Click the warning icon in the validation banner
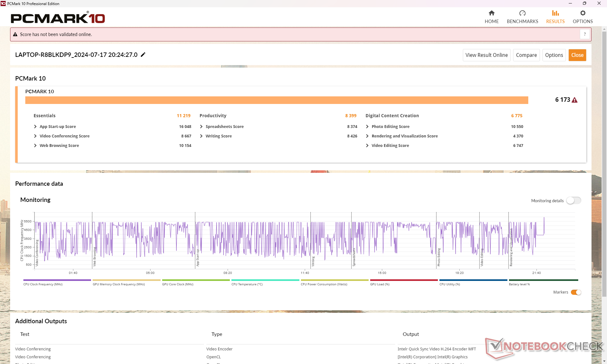This screenshot has width=607, height=364. point(15,34)
